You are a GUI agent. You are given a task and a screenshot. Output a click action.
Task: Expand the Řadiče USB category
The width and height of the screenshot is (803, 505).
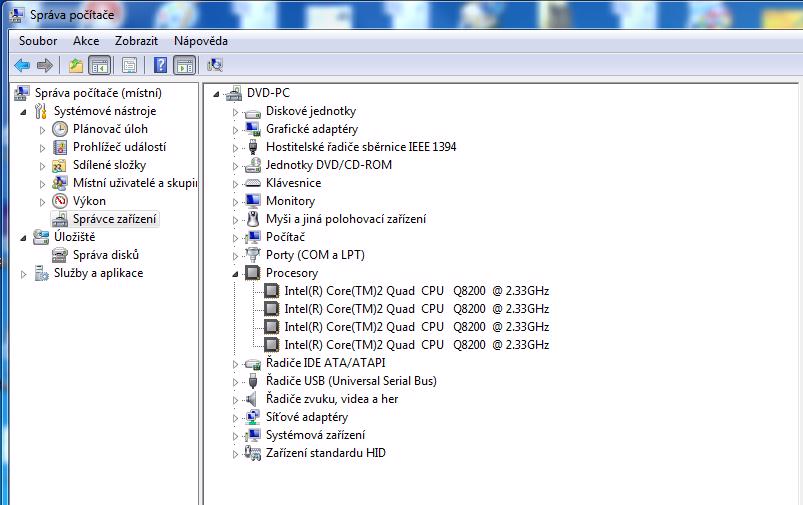235,382
